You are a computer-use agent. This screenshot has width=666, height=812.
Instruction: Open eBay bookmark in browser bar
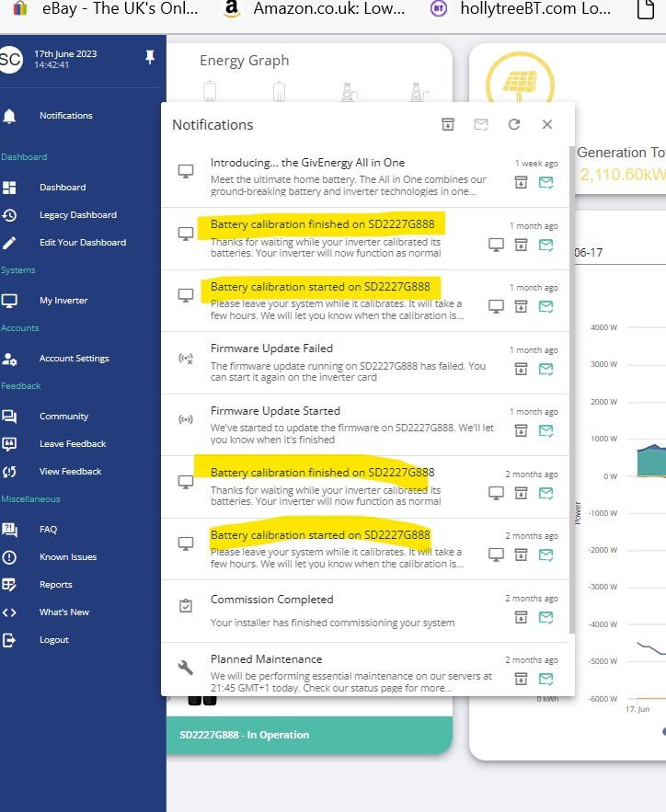108,9
